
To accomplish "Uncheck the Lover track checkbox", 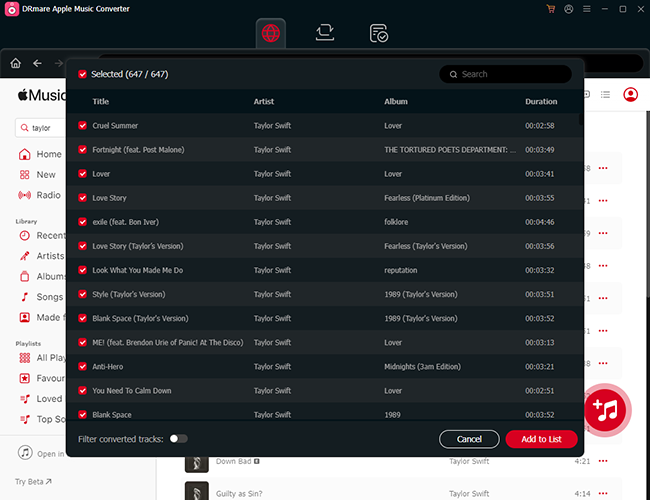I will tap(82, 174).
